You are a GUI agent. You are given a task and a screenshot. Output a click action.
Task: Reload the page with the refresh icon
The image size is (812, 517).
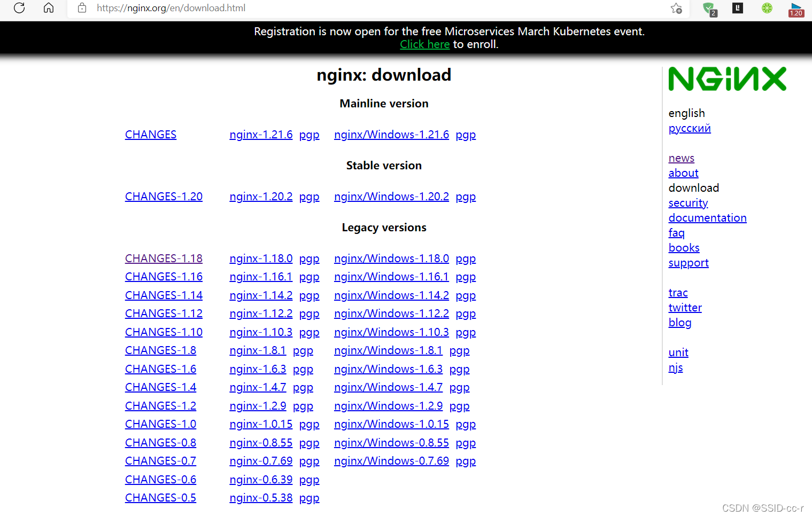pyautogui.click(x=19, y=8)
